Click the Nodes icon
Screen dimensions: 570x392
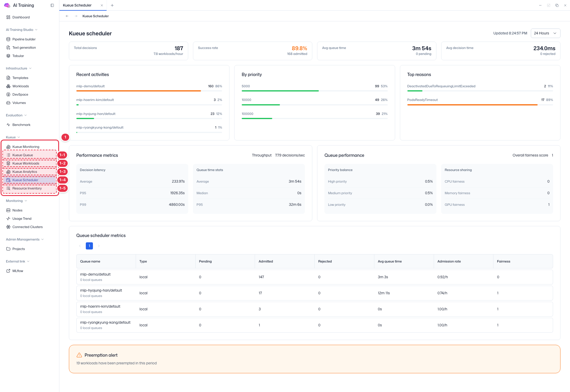click(x=8, y=210)
